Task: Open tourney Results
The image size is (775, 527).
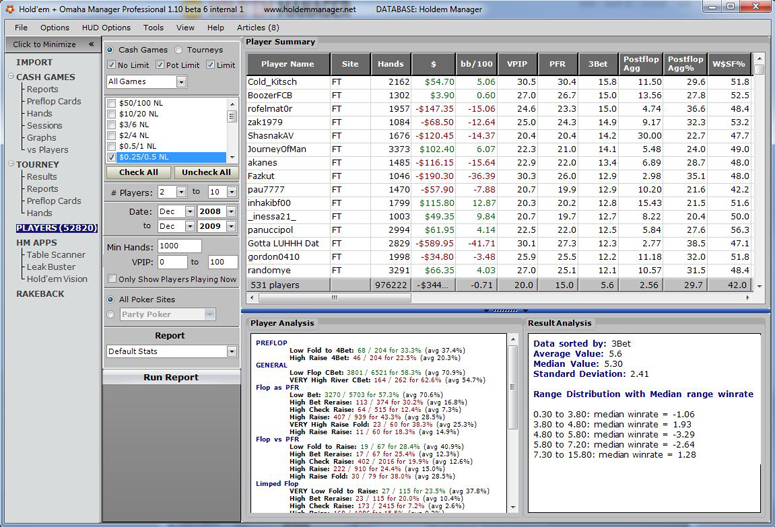Action: (42, 176)
